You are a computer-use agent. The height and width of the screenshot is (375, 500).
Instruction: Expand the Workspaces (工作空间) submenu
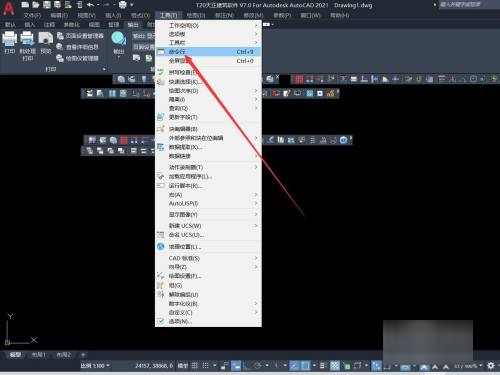point(208,25)
